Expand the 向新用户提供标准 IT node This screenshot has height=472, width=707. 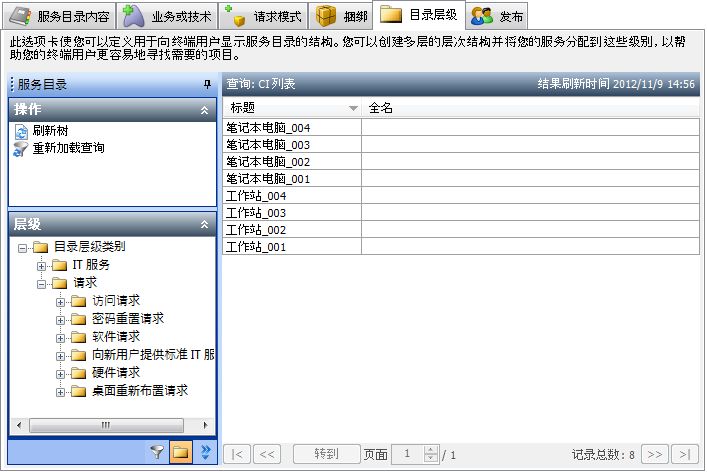(x=60, y=356)
